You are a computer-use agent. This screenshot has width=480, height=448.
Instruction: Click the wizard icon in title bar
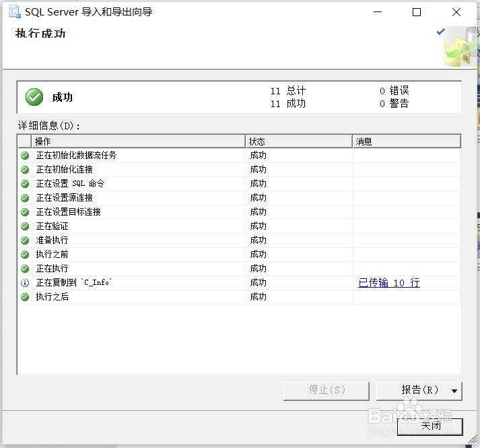click(x=14, y=11)
